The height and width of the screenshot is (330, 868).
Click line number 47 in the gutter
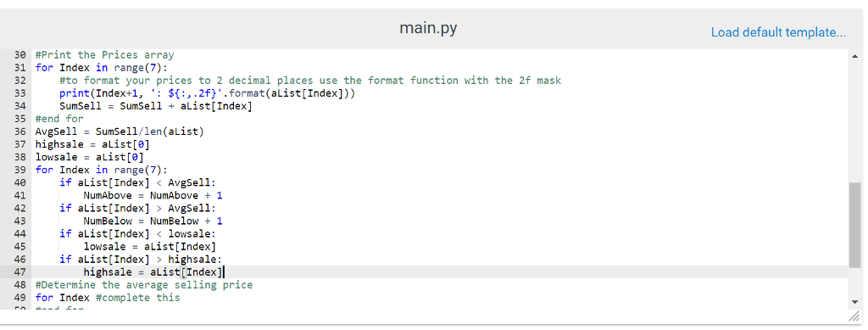pyautogui.click(x=19, y=271)
